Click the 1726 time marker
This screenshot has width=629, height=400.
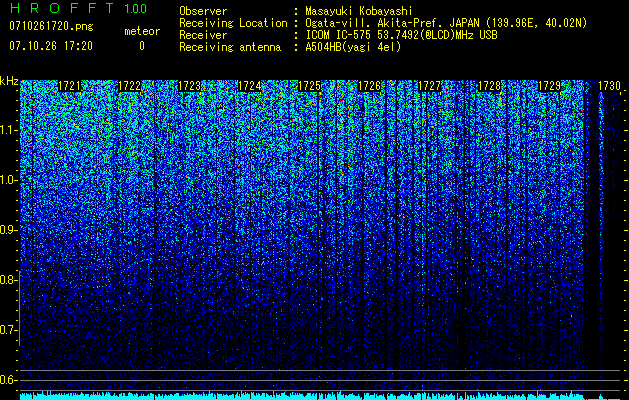click(369, 86)
